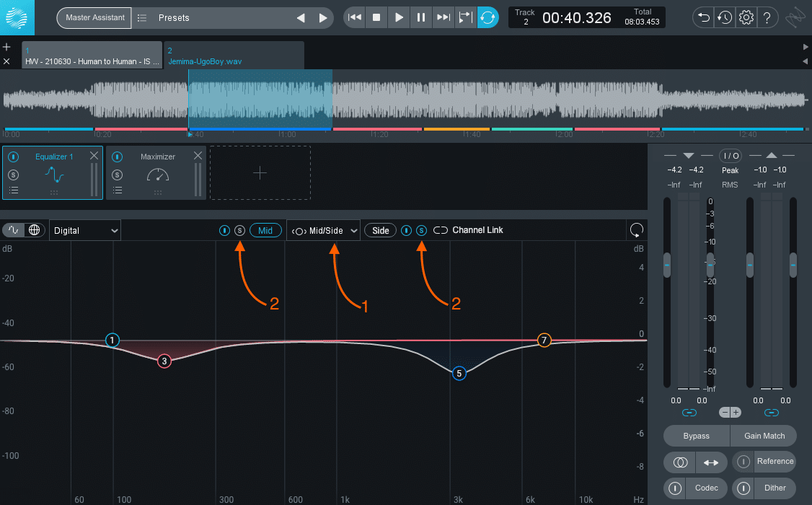Screen dimensions: 812x505
Task: Open help question mark
Action: coord(767,17)
